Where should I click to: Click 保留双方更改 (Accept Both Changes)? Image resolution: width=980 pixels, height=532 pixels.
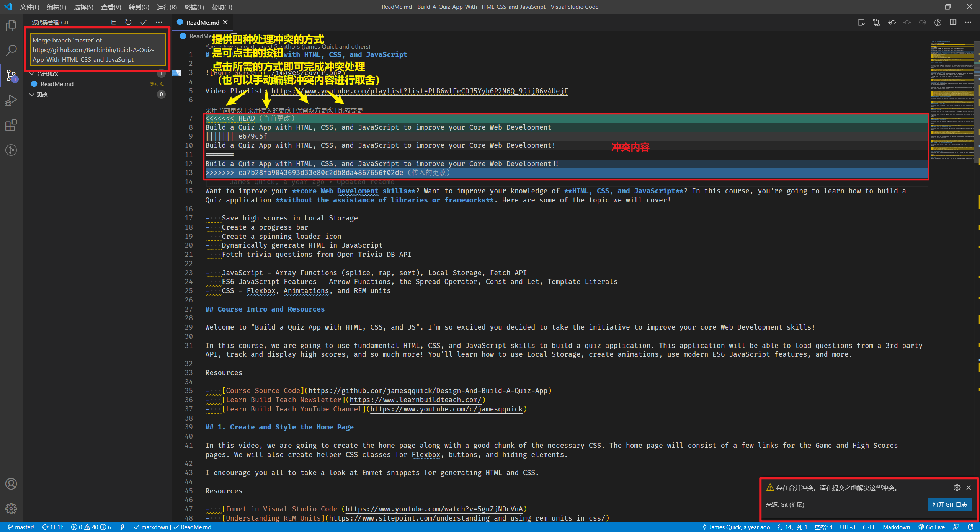(x=314, y=110)
